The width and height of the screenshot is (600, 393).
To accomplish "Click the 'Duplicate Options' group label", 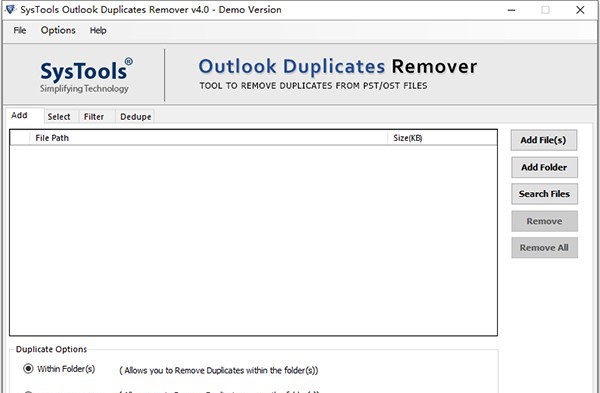I will point(51,349).
